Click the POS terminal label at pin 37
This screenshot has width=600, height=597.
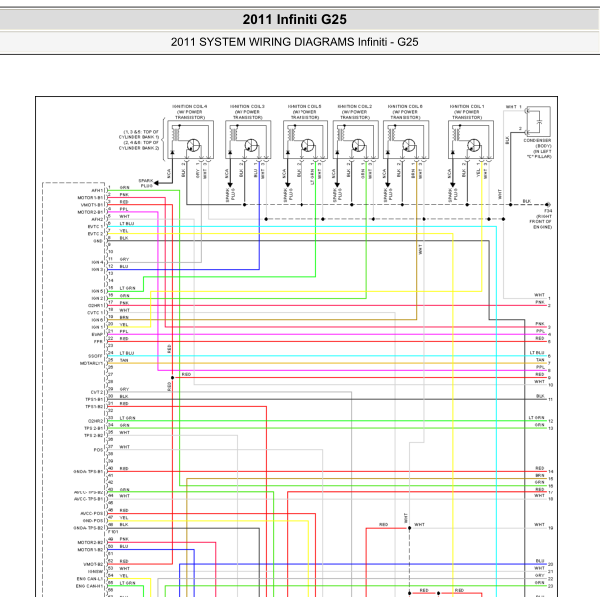tap(98, 450)
